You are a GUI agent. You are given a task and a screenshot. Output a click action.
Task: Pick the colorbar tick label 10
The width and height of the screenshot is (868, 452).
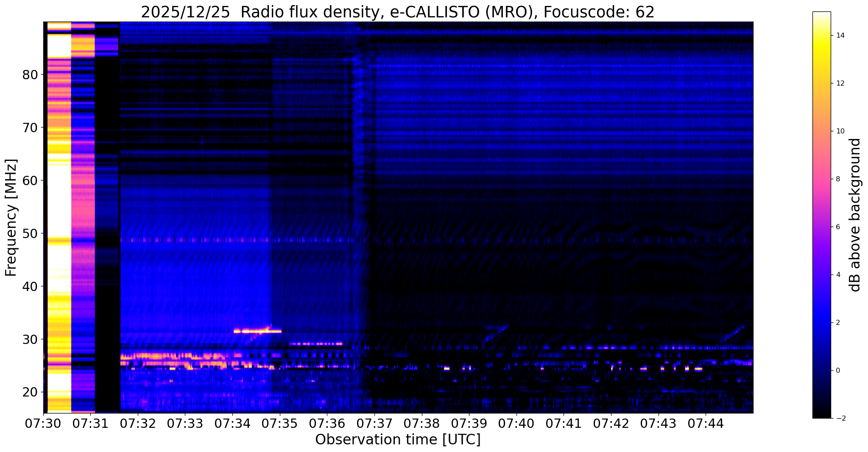click(840, 131)
